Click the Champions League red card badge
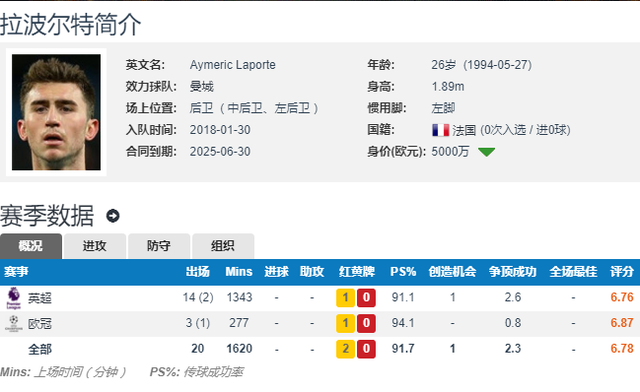This screenshot has height=392, width=640. click(366, 323)
